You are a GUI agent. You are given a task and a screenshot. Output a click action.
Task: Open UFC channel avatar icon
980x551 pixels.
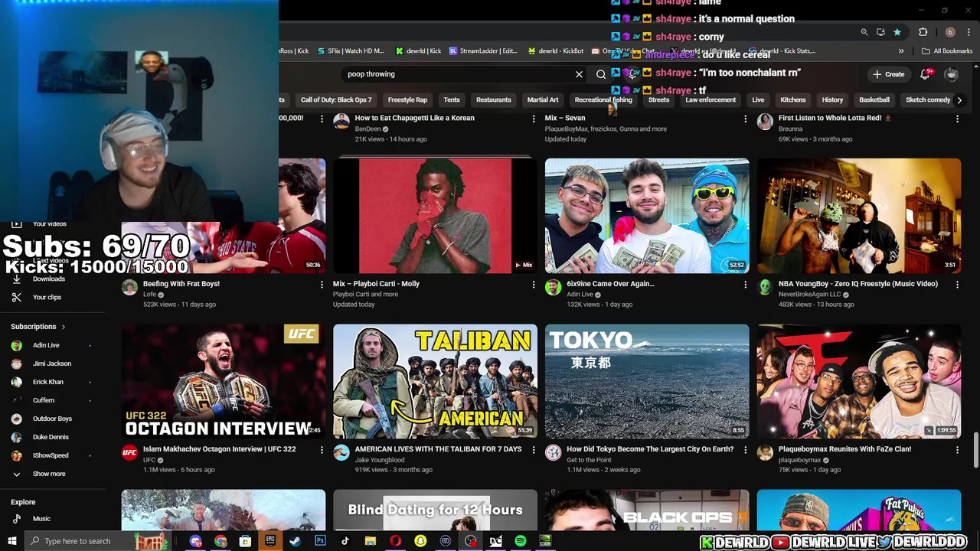coord(129,453)
